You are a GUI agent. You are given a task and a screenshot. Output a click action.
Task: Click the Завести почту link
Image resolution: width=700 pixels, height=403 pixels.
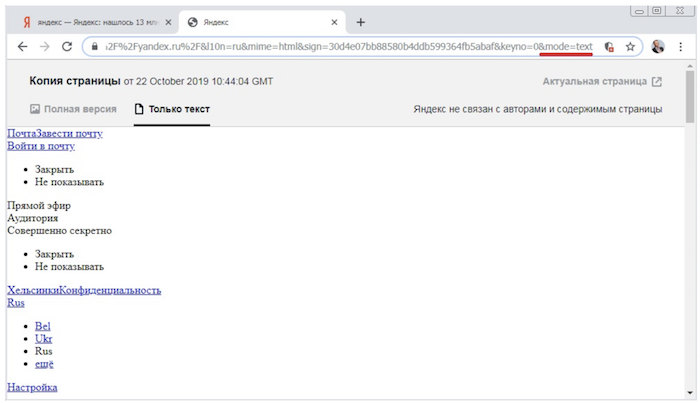point(69,133)
